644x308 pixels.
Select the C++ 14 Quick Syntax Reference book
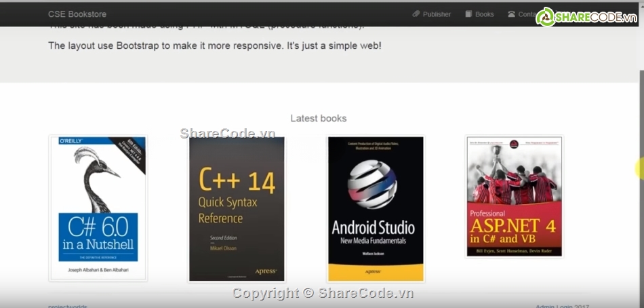pyautogui.click(x=237, y=209)
